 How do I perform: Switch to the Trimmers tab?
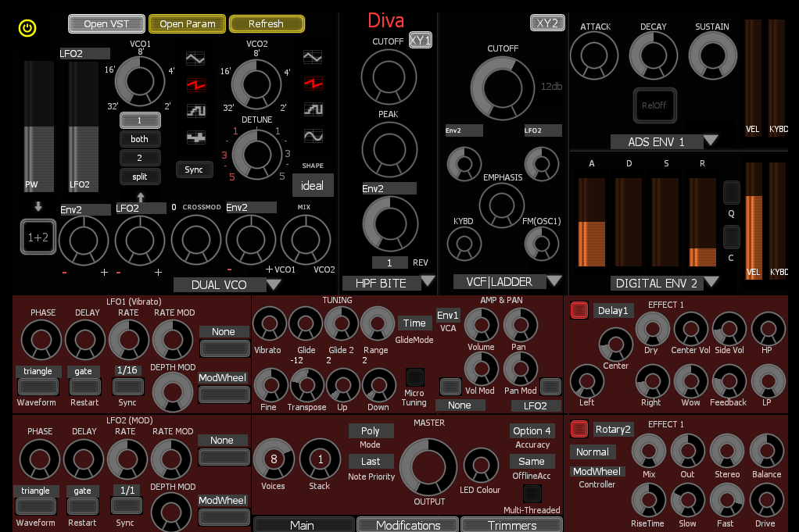pyautogui.click(x=511, y=524)
